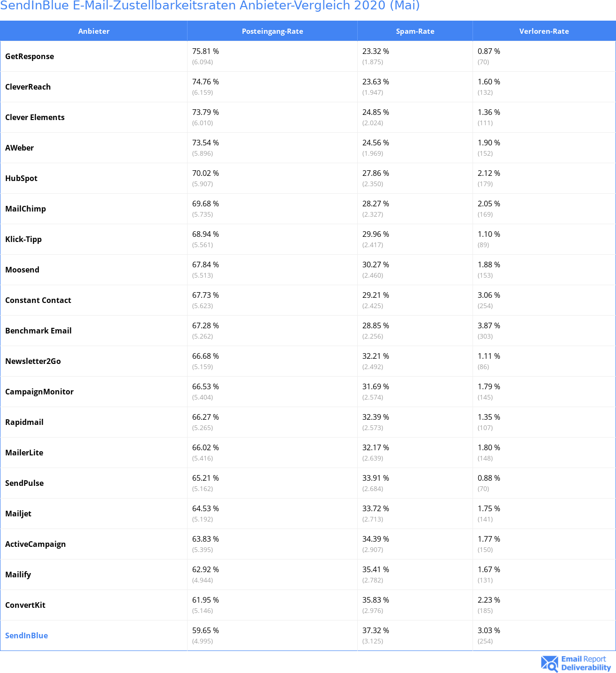Click the SendInBlue chart title
The width and height of the screenshot is (616, 673).
pyautogui.click(x=210, y=6)
